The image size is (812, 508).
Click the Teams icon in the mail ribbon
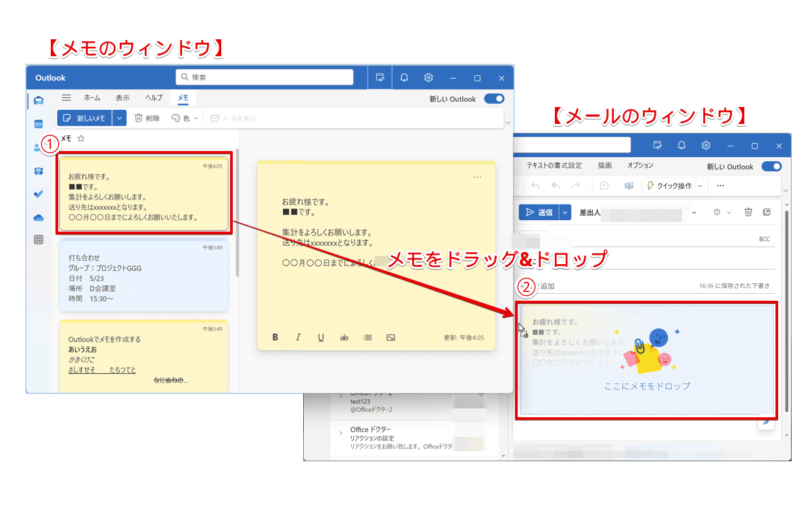(x=629, y=185)
